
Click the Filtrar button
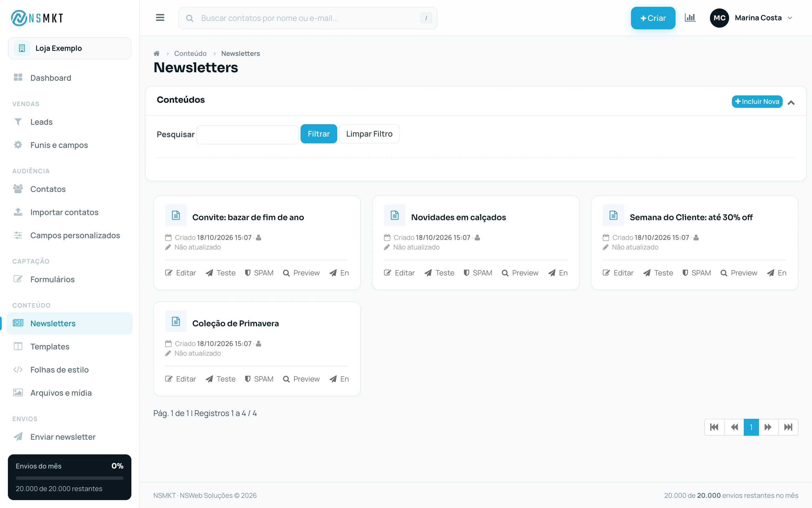click(318, 134)
